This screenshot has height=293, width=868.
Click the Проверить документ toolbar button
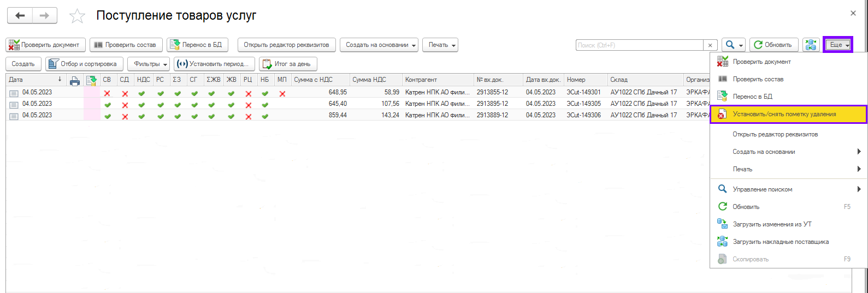click(x=45, y=45)
